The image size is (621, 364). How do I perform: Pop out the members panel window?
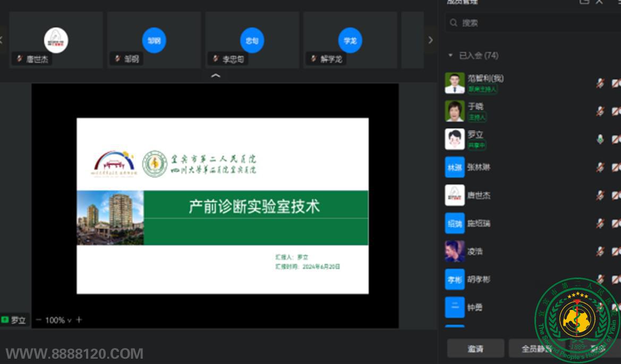pos(584,2)
